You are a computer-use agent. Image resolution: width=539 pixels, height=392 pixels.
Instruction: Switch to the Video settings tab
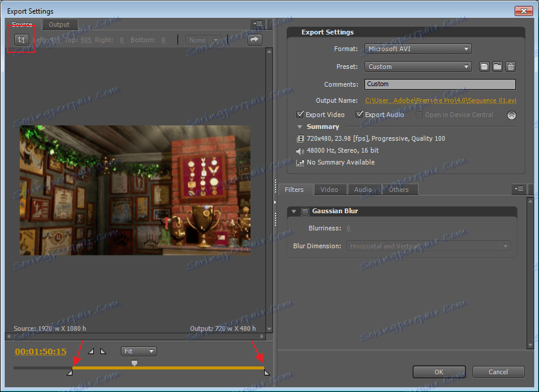(329, 189)
